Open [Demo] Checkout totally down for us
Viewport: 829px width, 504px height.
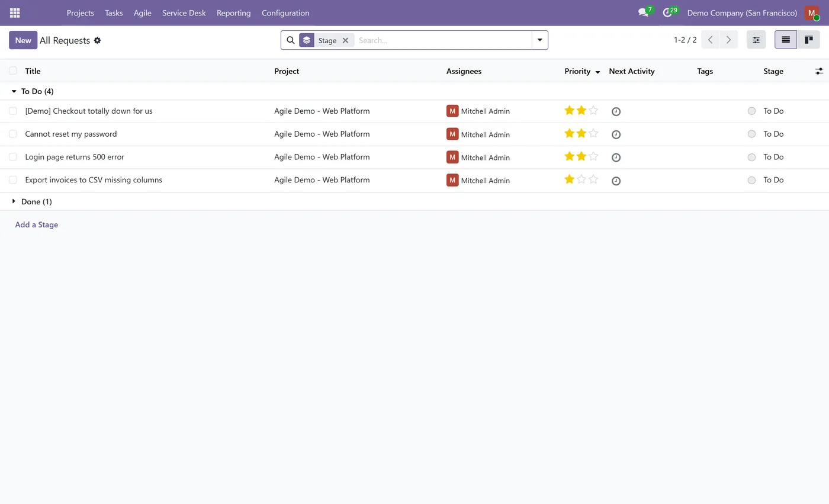89,111
